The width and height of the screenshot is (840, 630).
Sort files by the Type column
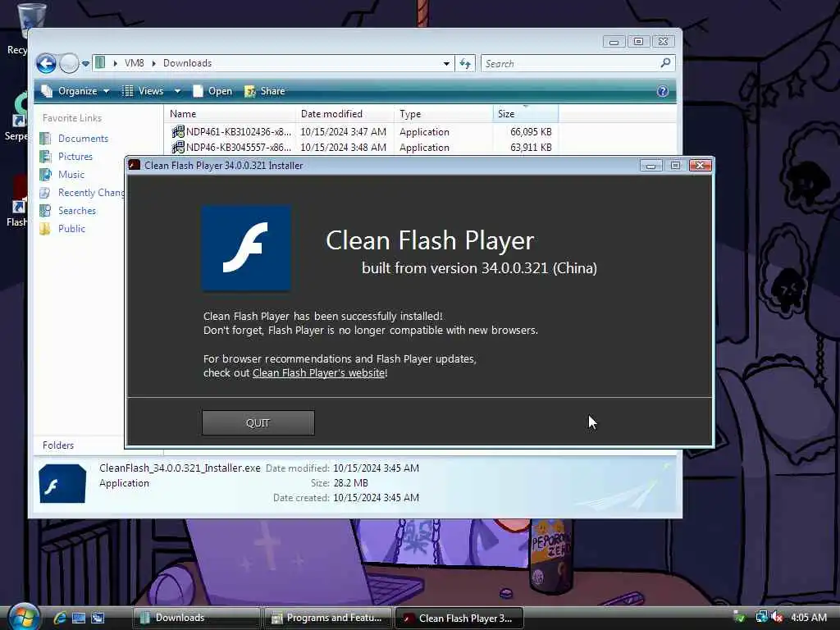point(444,113)
